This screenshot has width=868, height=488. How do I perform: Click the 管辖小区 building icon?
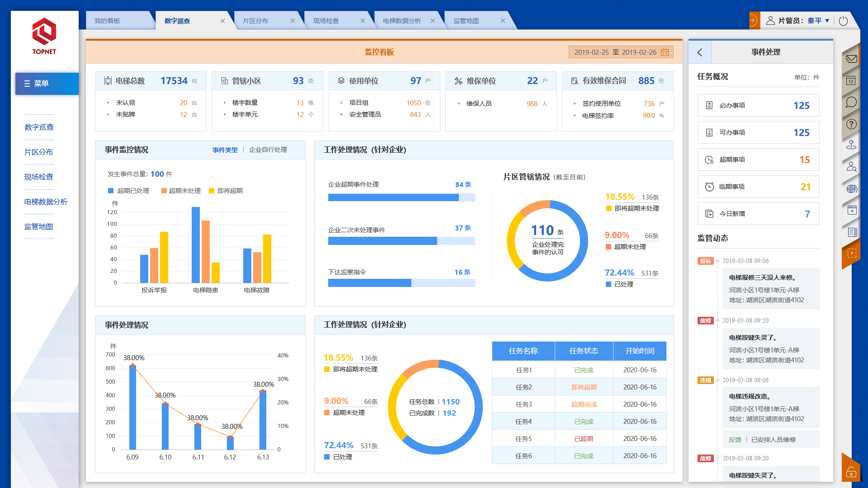(224, 81)
